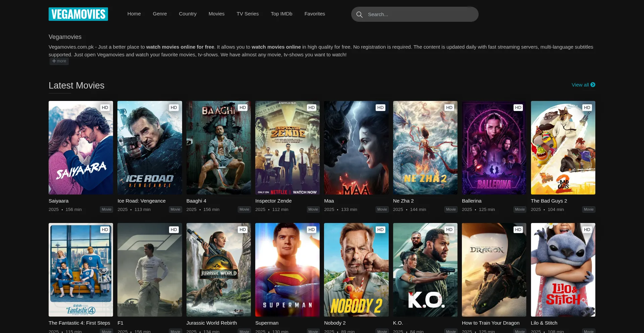644x333 pixels.
Task: Open the Country dropdown menu
Action: point(187,14)
